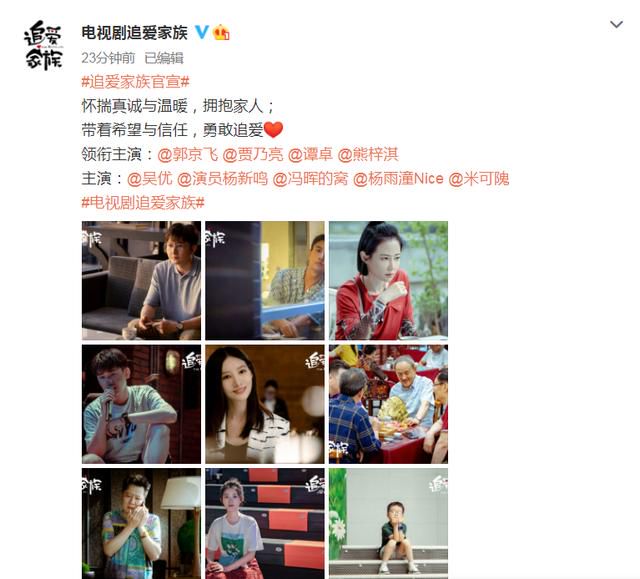View photo of elderly men at table
The width and height of the screenshot is (640, 579).
(x=388, y=404)
